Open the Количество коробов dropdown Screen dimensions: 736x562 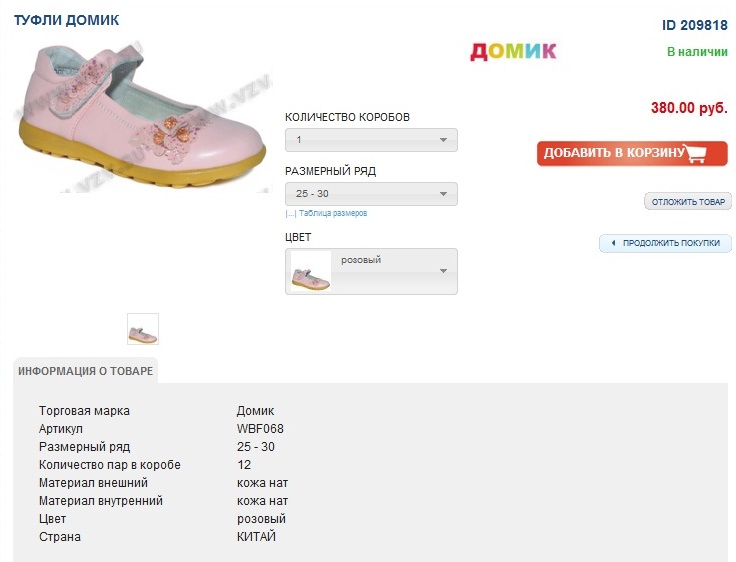(371, 140)
